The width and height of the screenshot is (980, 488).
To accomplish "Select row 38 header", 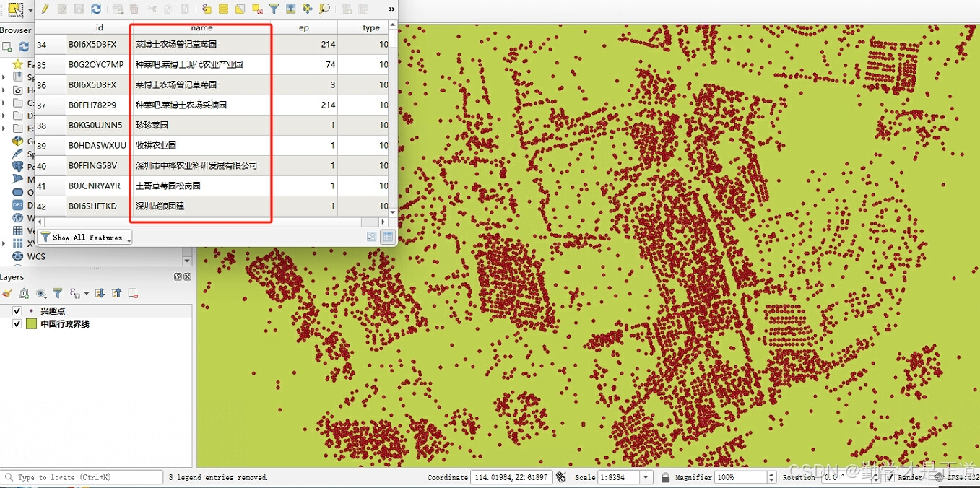I will point(51,125).
